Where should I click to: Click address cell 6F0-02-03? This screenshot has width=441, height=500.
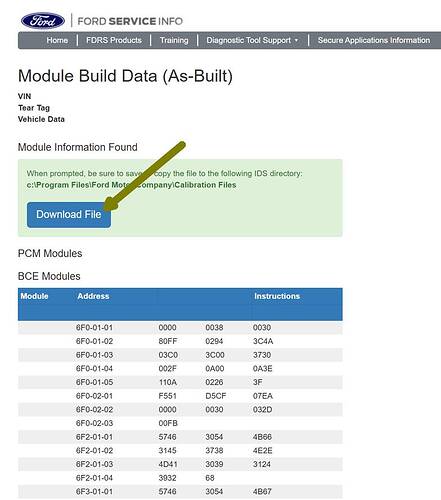(94, 423)
